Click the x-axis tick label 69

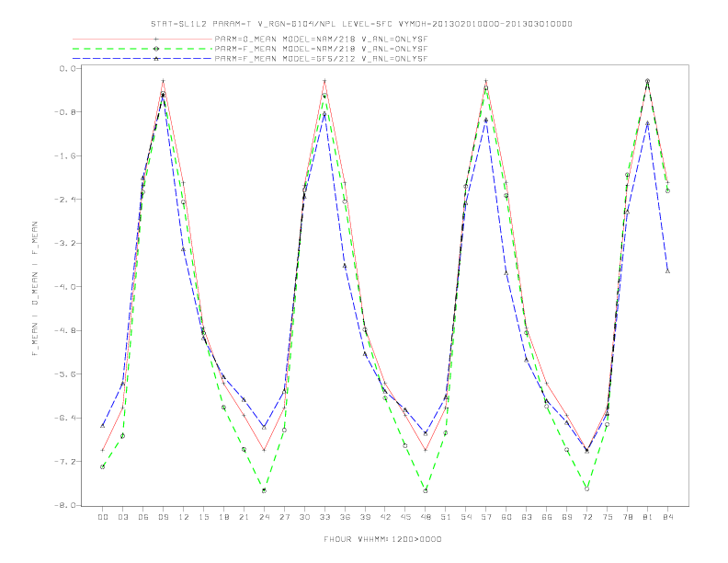pos(567,517)
